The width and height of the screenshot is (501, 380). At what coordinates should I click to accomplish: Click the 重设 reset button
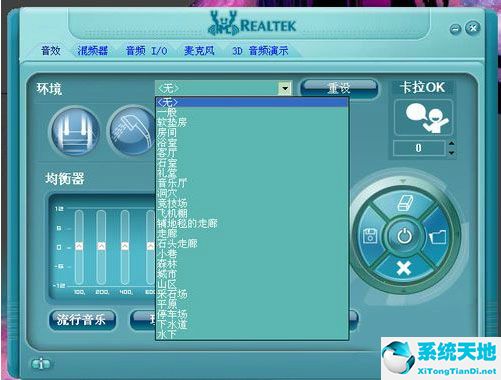339,88
